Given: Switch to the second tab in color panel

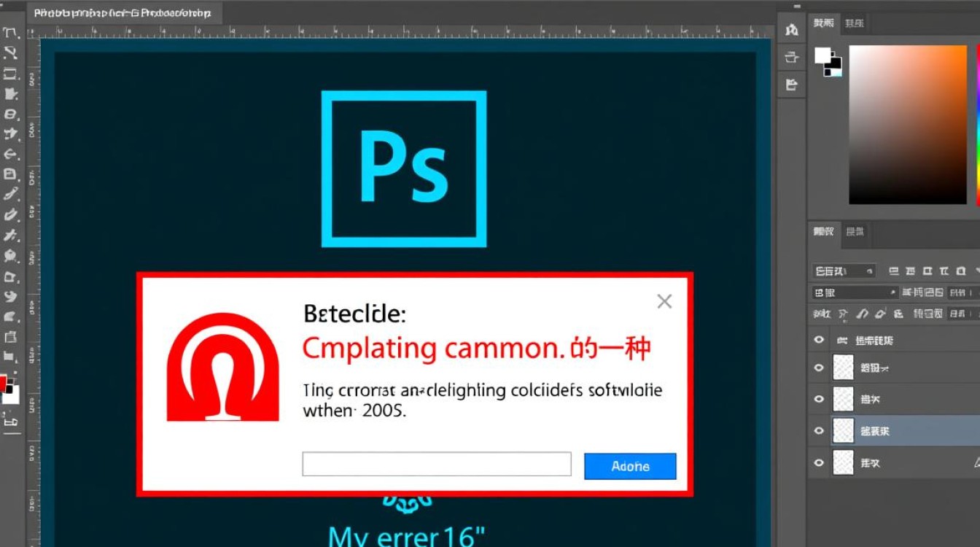Looking at the screenshot, I should click(854, 23).
